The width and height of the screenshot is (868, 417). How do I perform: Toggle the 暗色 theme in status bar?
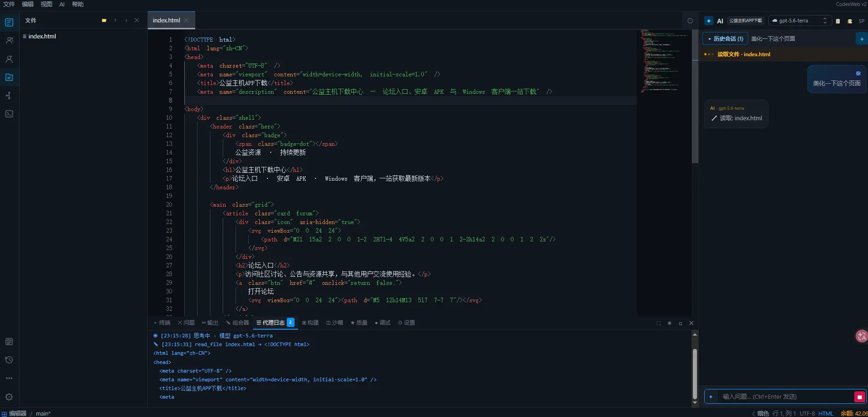point(760,413)
